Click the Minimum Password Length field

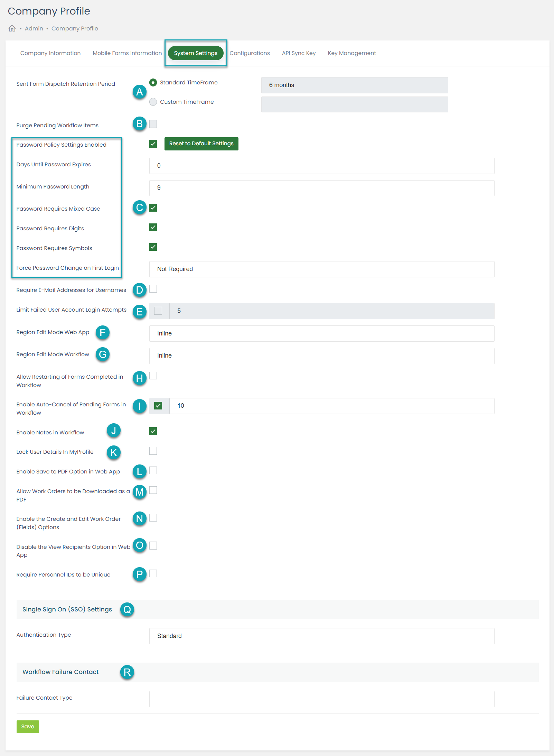pyautogui.click(x=322, y=188)
